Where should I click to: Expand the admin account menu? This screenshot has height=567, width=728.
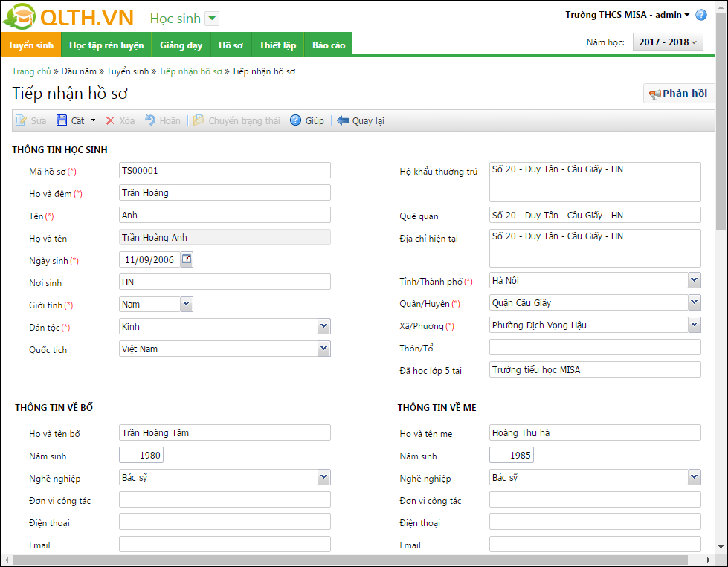[x=687, y=15]
